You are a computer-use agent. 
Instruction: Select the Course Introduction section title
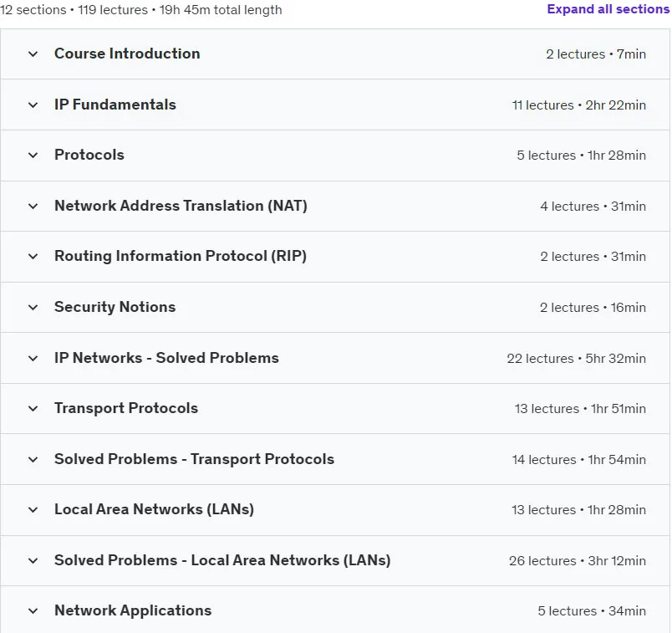pyautogui.click(x=127, y=54)
